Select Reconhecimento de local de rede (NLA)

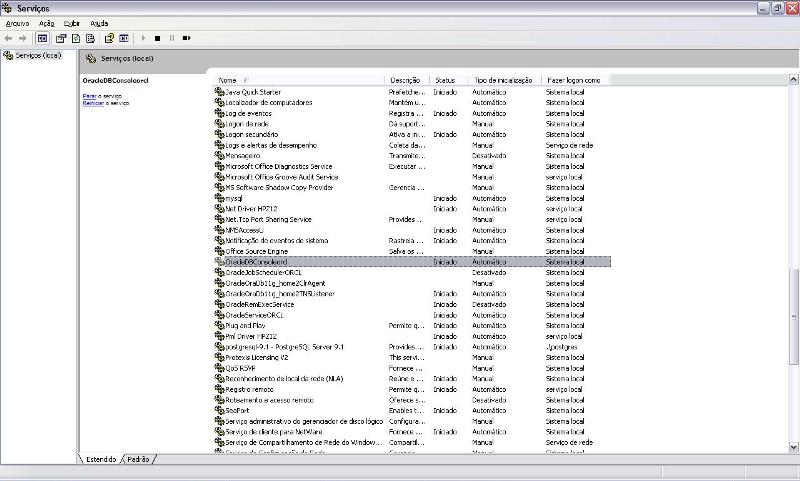[284, 378]
